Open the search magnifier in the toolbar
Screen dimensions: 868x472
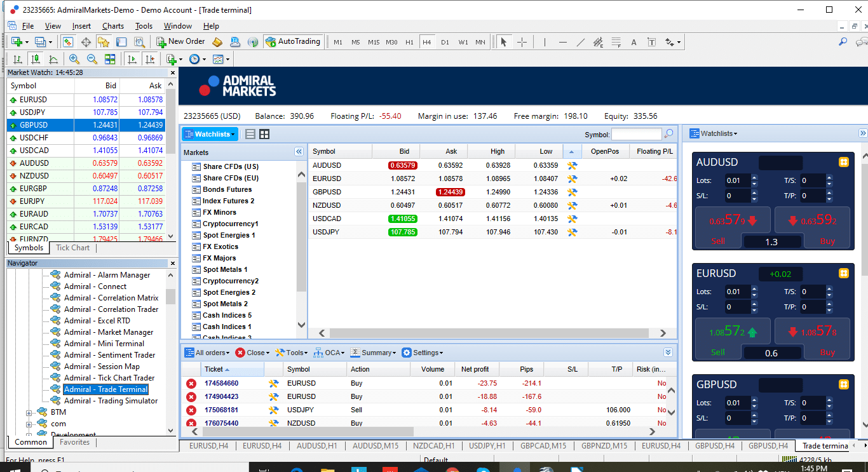point(843,42)
